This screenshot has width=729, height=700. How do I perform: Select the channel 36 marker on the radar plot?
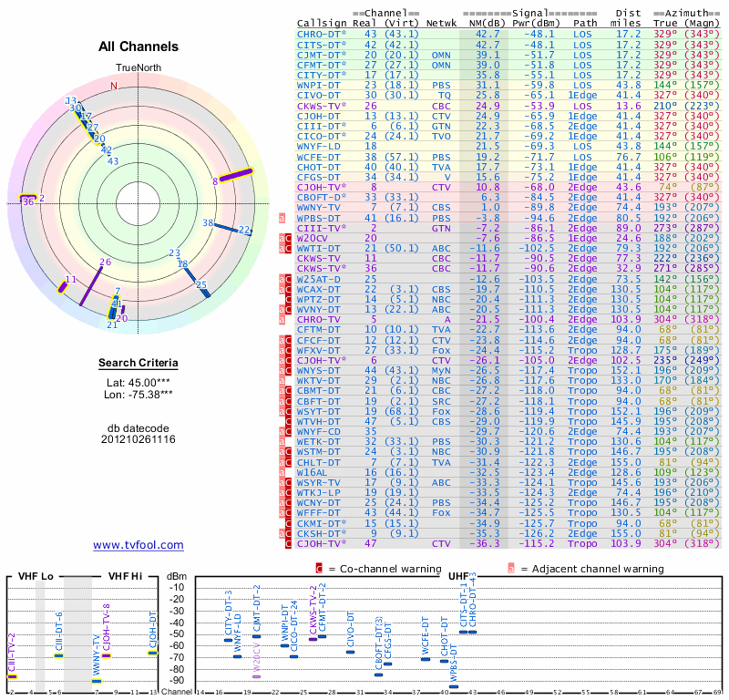[27, 198]
